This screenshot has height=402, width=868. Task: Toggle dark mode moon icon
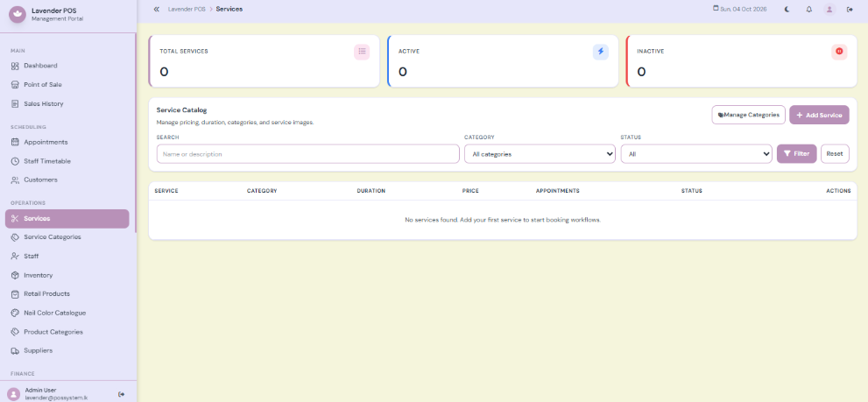[x=787, y=9]
